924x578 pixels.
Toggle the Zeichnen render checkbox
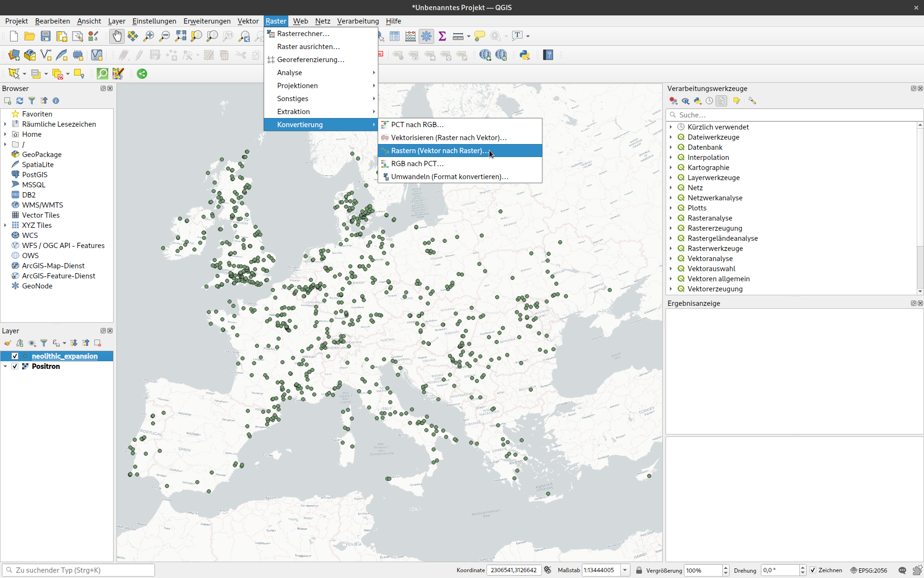coord(813,570)
